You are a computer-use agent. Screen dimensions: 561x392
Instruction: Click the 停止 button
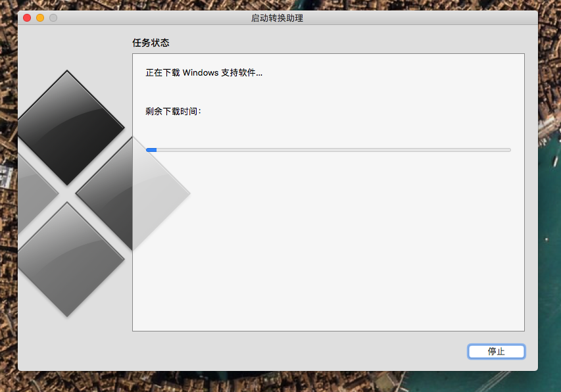coord(496,351)
